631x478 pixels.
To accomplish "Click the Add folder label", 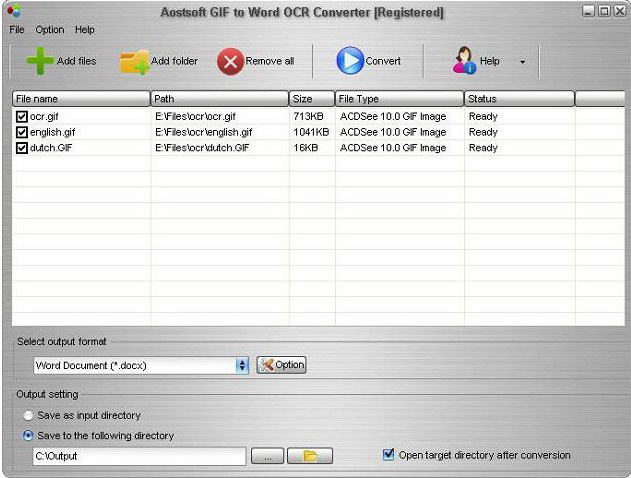I will [x=174, y=61].
